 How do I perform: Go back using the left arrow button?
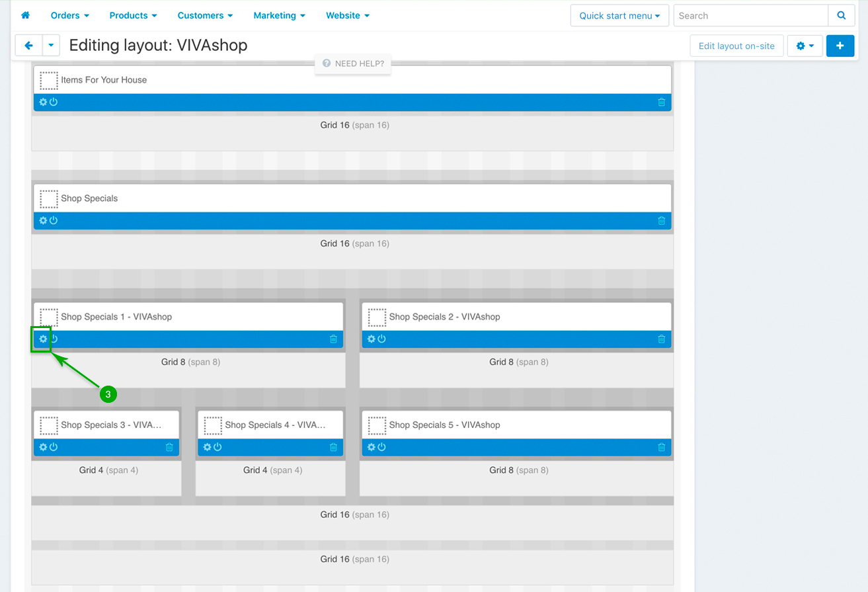click(28, 46)
